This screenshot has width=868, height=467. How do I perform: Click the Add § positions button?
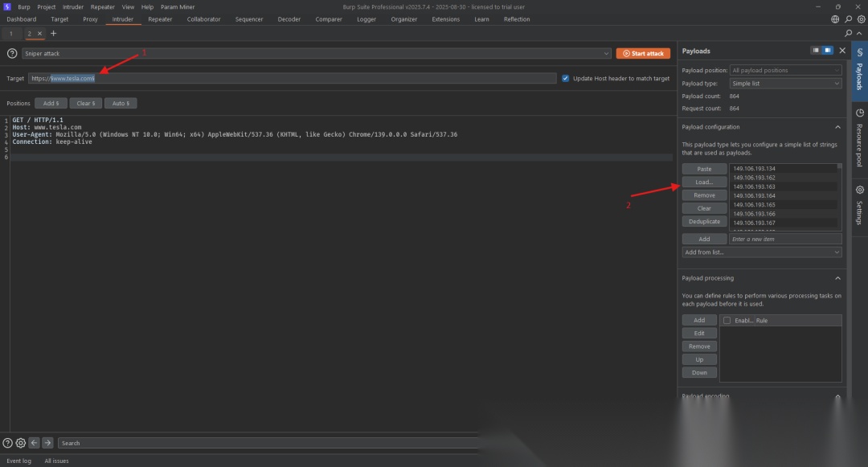51,104
